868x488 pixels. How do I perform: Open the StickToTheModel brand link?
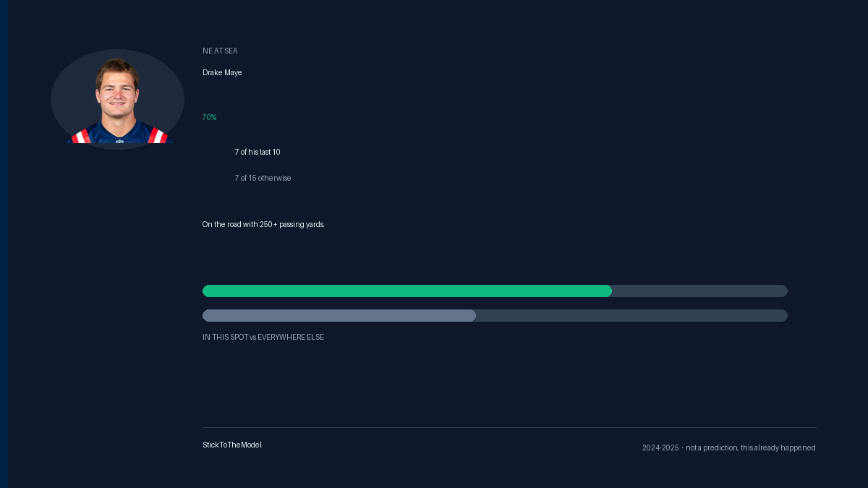[x=232, y=445]
